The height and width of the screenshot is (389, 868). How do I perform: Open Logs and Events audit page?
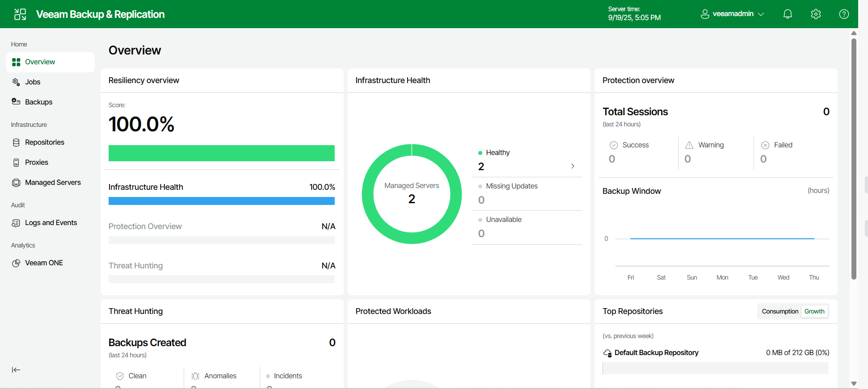click(x=51, y=223)
